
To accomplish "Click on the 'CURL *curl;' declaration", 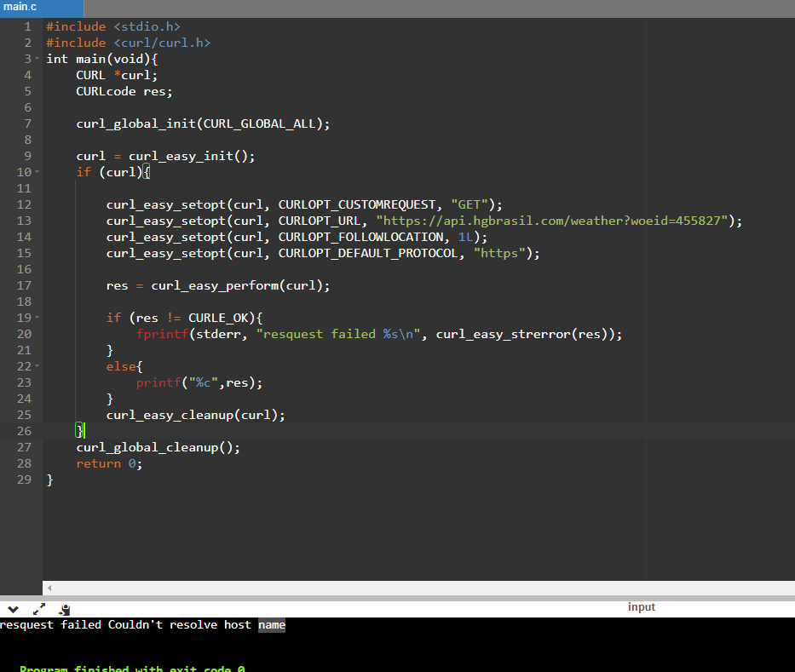I will coord(117,75).
